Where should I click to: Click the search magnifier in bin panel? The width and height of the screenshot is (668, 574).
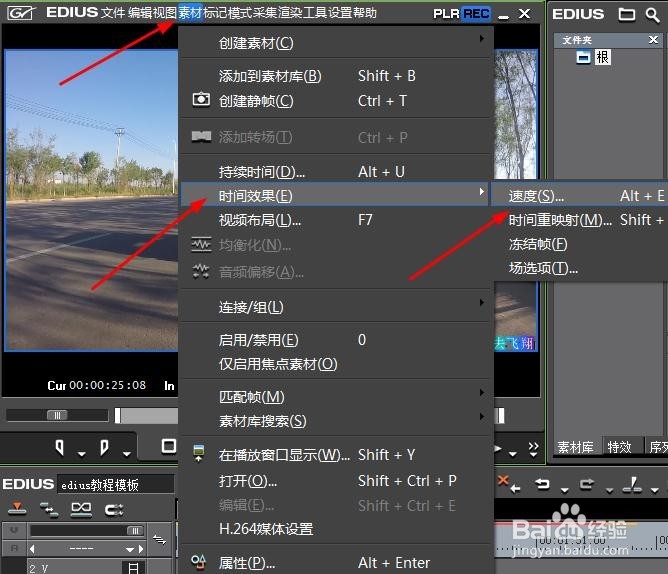click(652, 15)
